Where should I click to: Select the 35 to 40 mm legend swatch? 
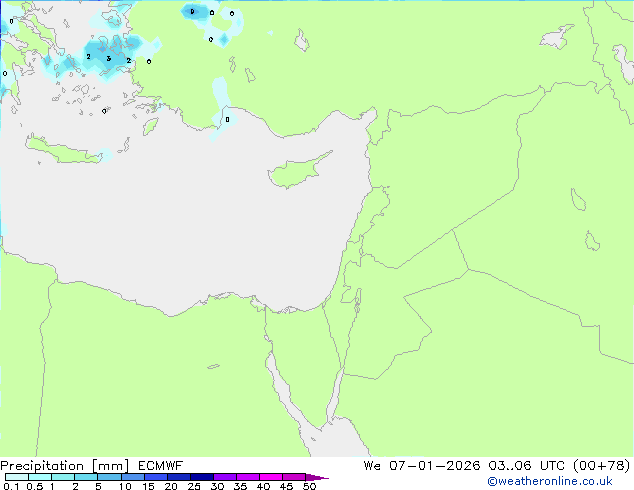(x=247, y=477)
